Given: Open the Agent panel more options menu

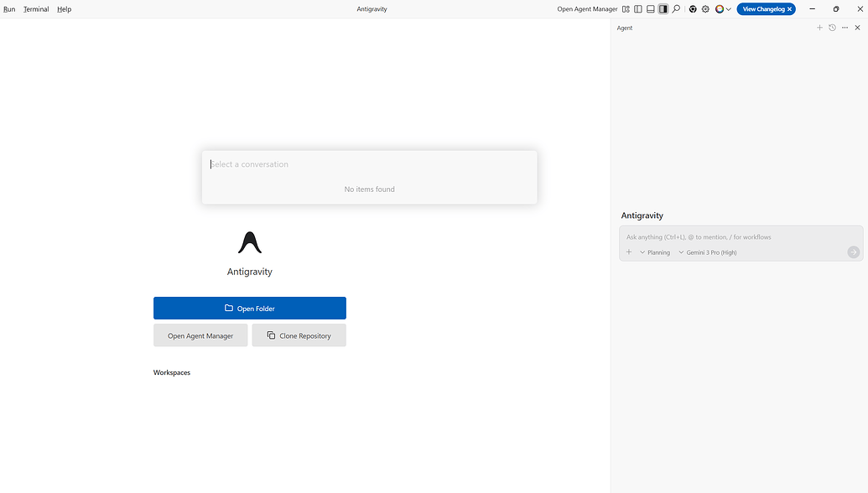Looking at the screenshot, I should click(x=845, y=28).
